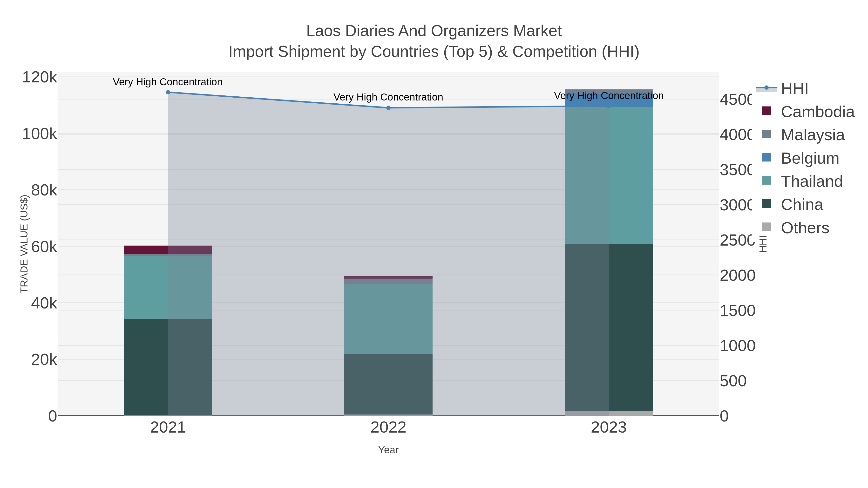Viewport: 868px width, 488px height.
Task: Click the Cambodia dark red legend swatch
Action: [766, 111]
